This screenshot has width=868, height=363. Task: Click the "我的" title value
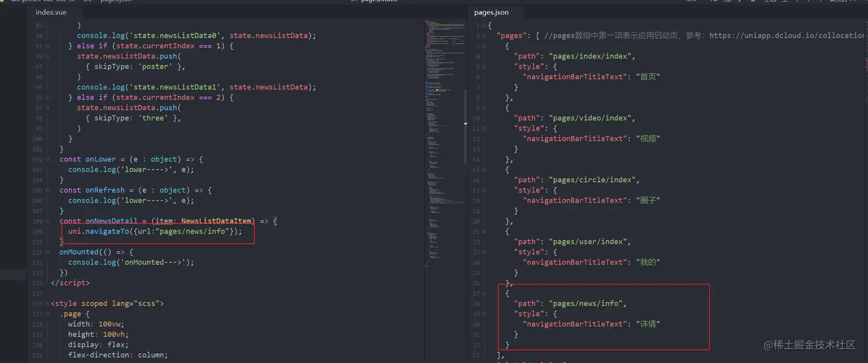point(648,262)
